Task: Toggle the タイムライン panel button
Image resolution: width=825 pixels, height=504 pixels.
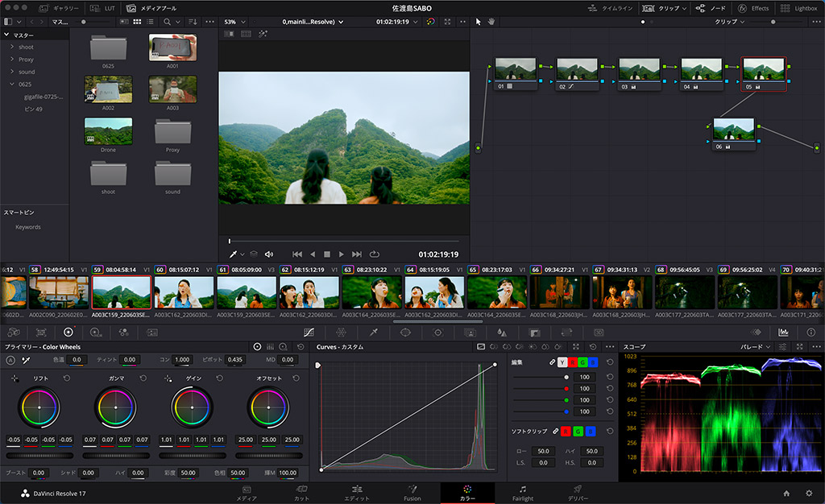Action: click(x=611, y=8)
